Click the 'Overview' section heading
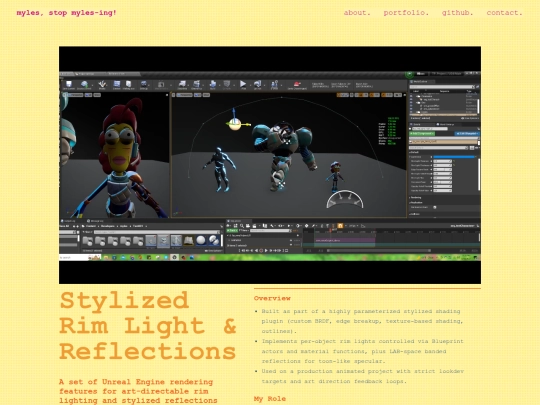540x405 pixels. click(272, 298)
